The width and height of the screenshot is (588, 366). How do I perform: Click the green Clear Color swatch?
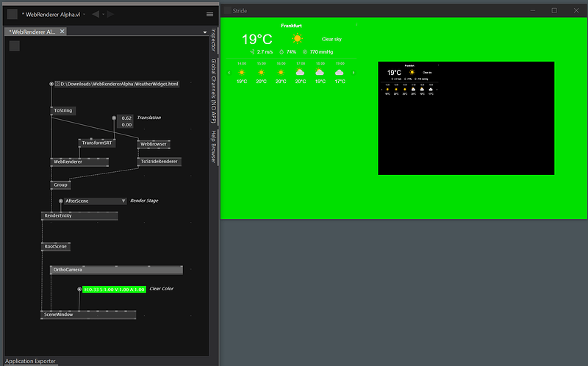coord(114,290)
